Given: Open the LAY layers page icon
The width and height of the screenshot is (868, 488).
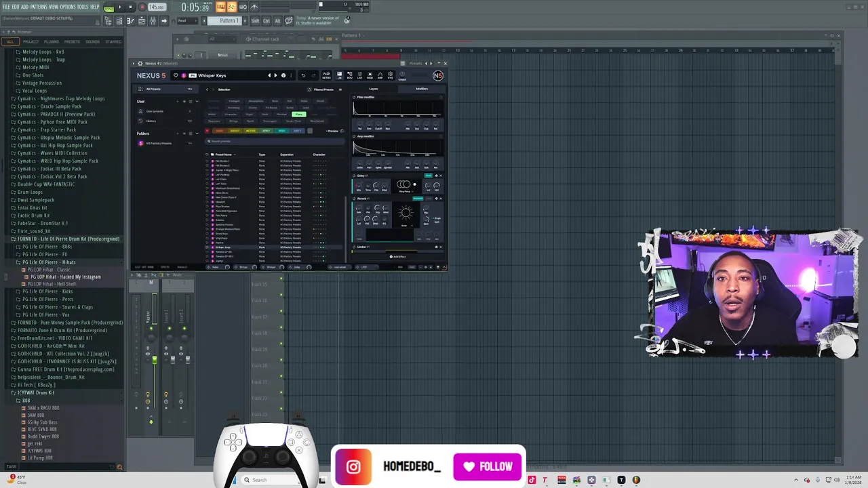Looking at the screenshot, I should click(x=359, y=76).
